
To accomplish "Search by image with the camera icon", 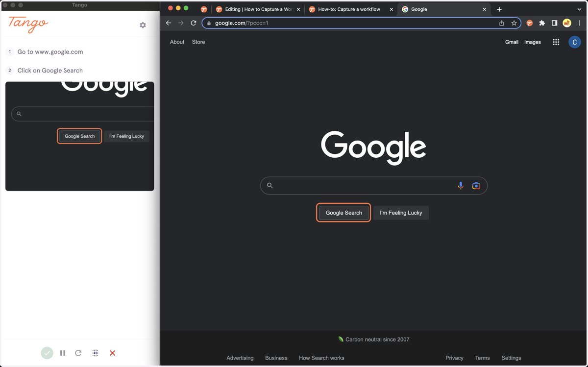I will pyautogui.click(x=476, y=186).
